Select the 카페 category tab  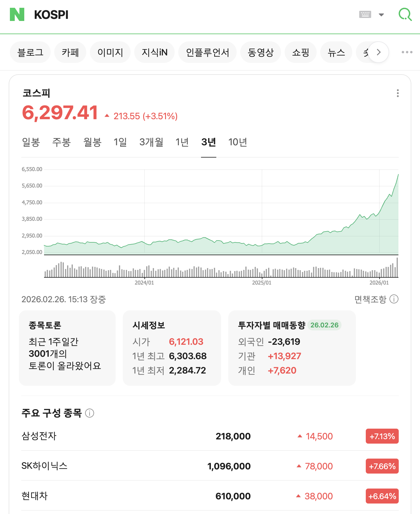(70, 52)
